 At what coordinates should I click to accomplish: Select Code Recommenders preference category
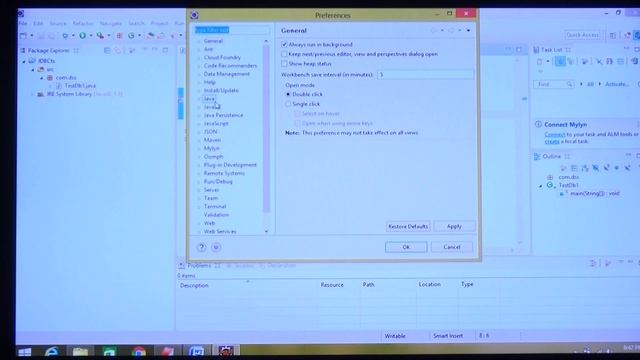click(x=230, y=66)
